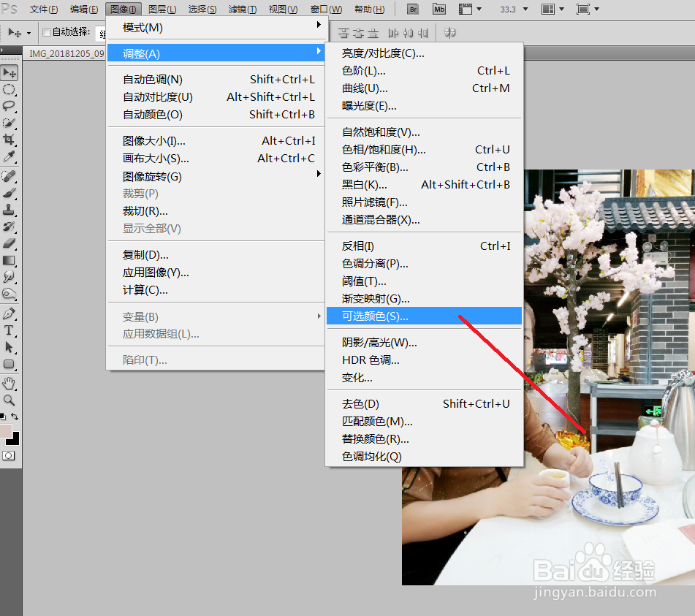Choose 图像大小(I)... command

click(217, 141)
